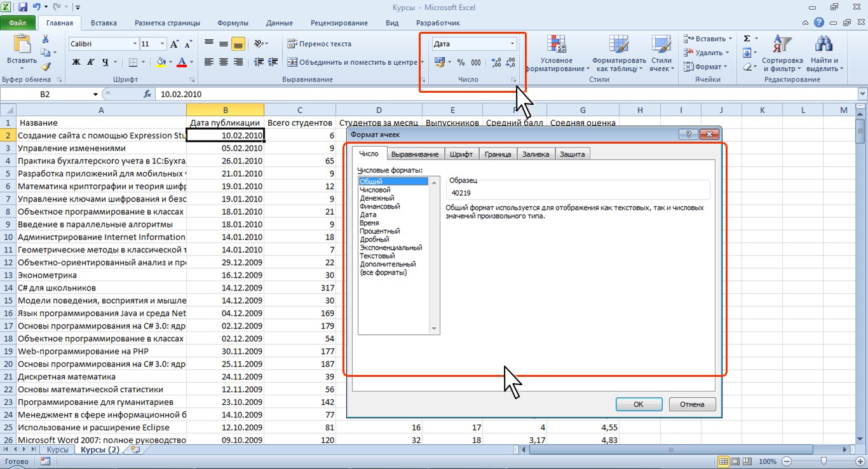The width and height of the screenshot is (868, 469).
Task: Select Денежный in Числовые форматы list
Action: click(x=394, y=198)
